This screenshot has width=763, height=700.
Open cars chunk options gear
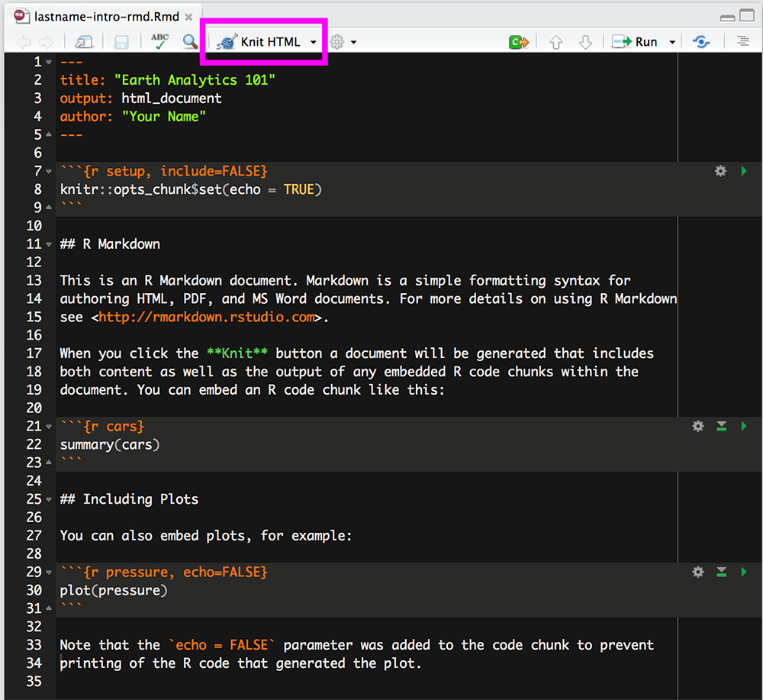tap(698, 426)
